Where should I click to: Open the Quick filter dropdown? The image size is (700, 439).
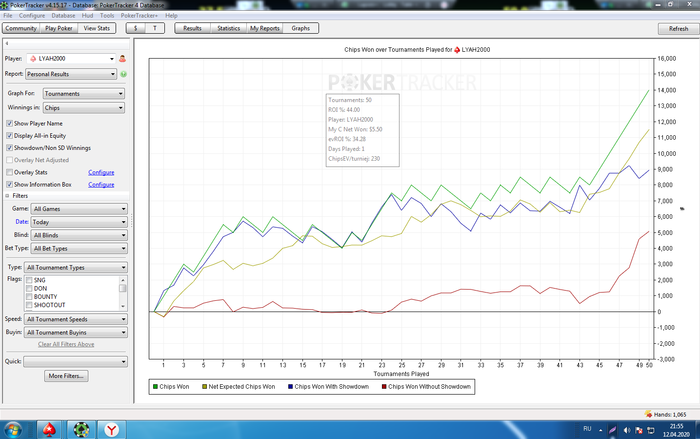pos(75,361)
